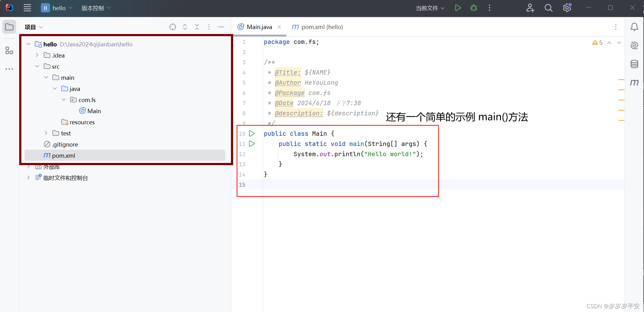Viewport: 644px width, 312px height.
Task: Place cursor on empty line 15
Action: click(443, 185)
